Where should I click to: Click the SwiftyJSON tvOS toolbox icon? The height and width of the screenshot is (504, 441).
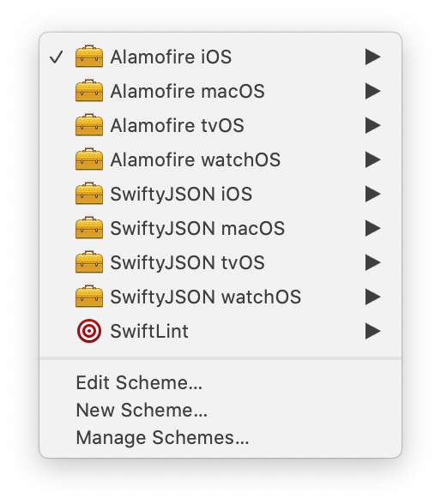coord(89,262)
